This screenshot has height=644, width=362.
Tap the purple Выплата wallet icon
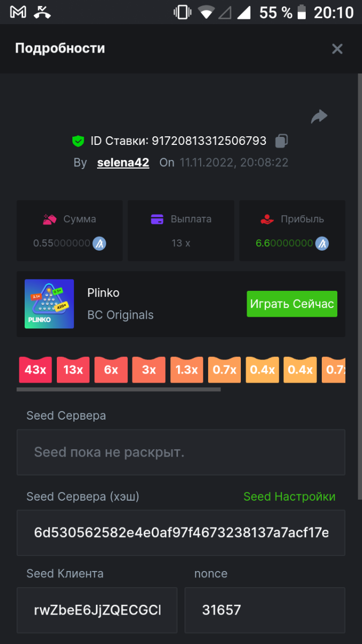tap(157, 219)
